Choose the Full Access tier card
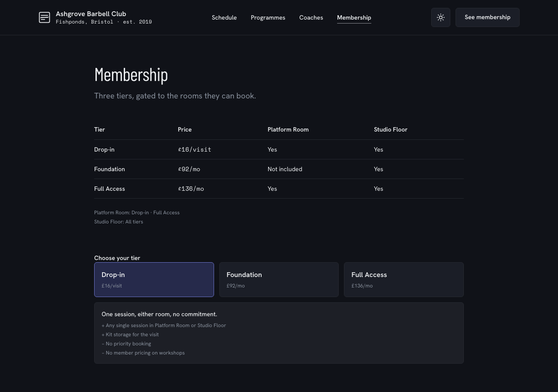This screenshot has width=558, height=392. [404, 280]
